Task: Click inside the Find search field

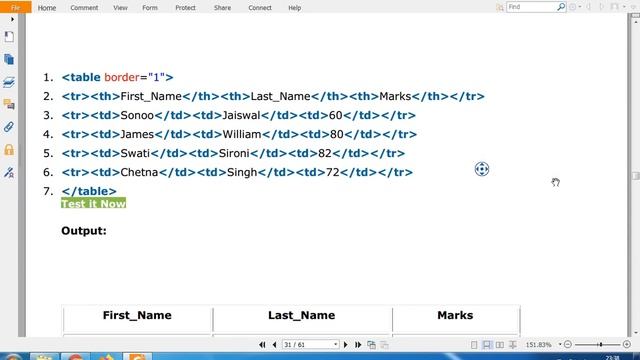Action: [x=531, y=7]
